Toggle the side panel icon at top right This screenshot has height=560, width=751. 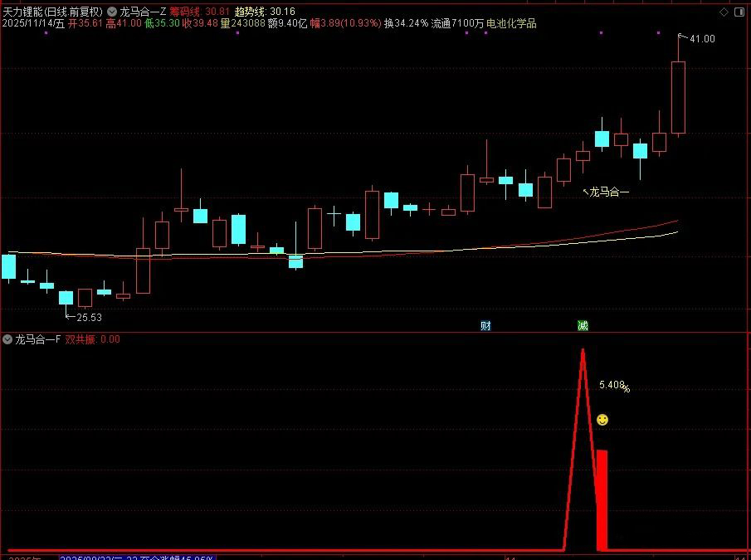pyautogui.click(x=739, y=12)
